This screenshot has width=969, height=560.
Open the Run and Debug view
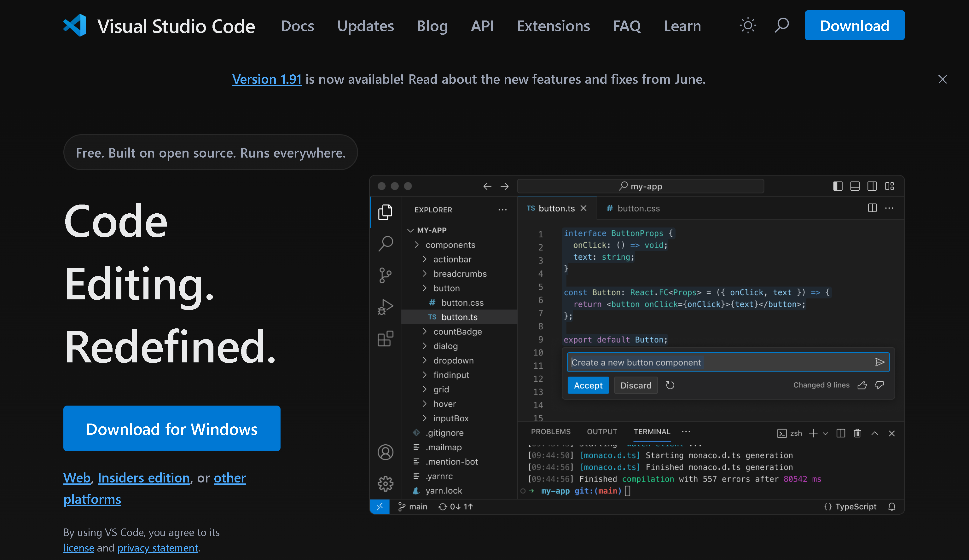[386, 307]
